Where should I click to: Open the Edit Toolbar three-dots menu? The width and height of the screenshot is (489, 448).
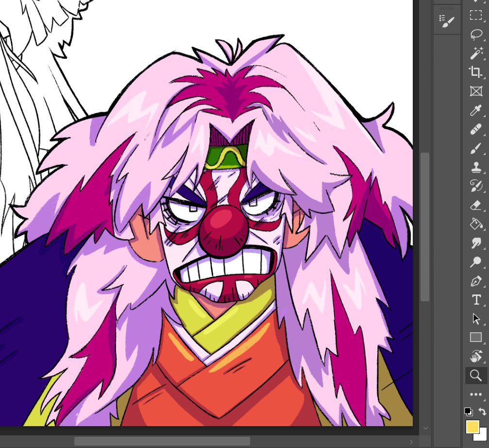(476, 395)
